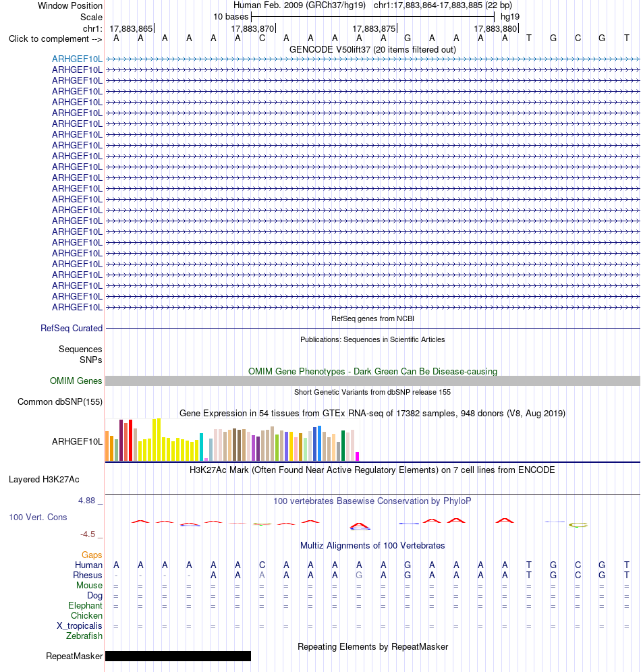
Task: Click 'Publications: Sequences in Scientific Articles' title
Action: [372, 339]
